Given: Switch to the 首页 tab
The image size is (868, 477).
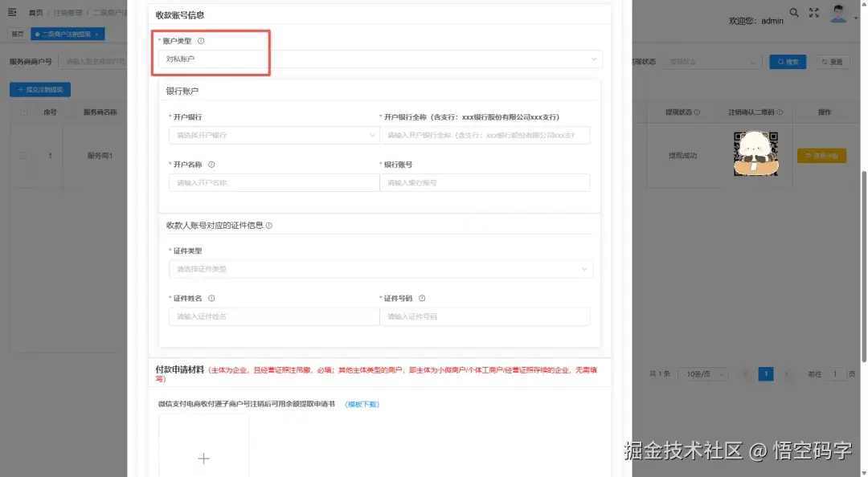Looking at the screenshot, I should (x=17, y=34).
